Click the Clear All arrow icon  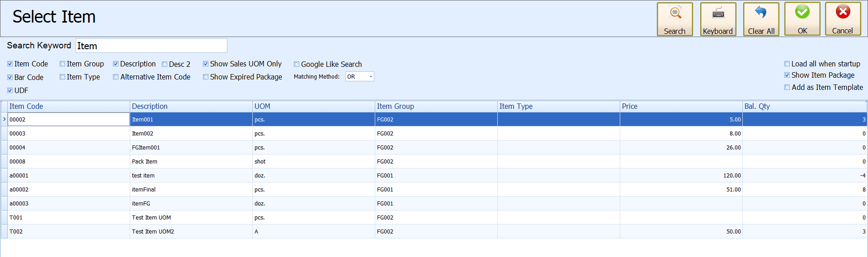761,19
